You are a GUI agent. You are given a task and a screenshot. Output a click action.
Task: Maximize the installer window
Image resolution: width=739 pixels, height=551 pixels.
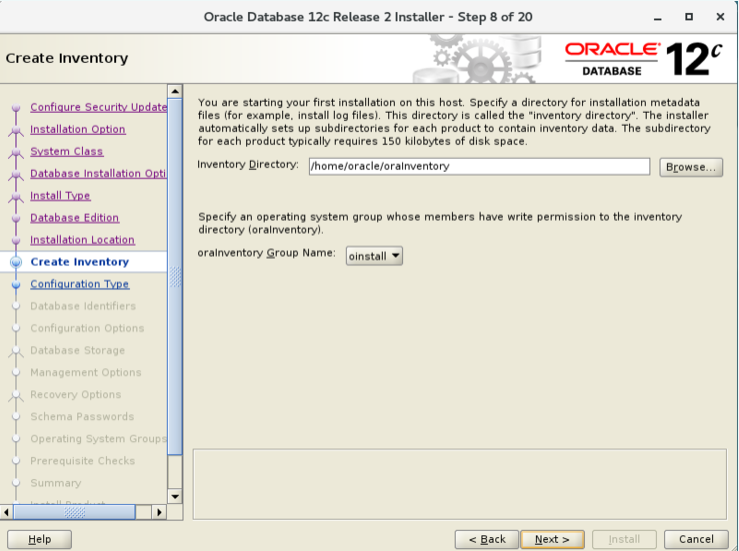pos(689,17)
